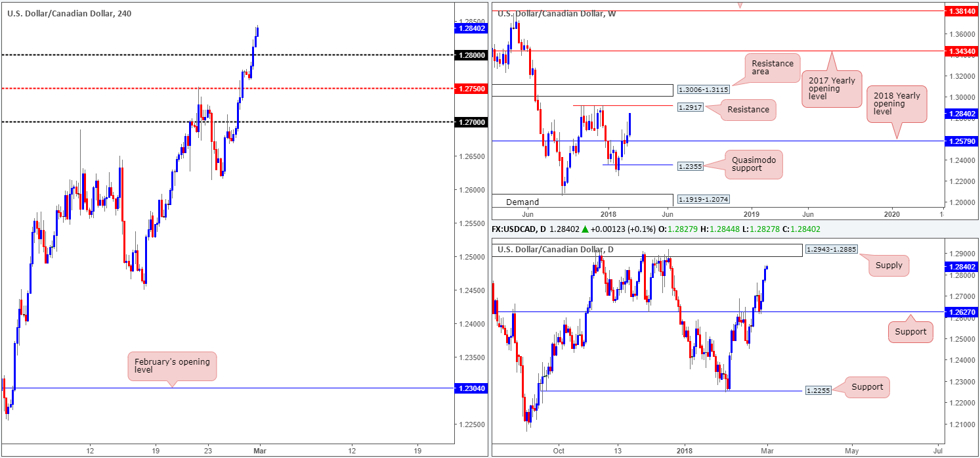The width and height of the screenshot is (980, 458).
Task: Click the 1.2917 resistance price tag
Action: click(x=690, y=106)
